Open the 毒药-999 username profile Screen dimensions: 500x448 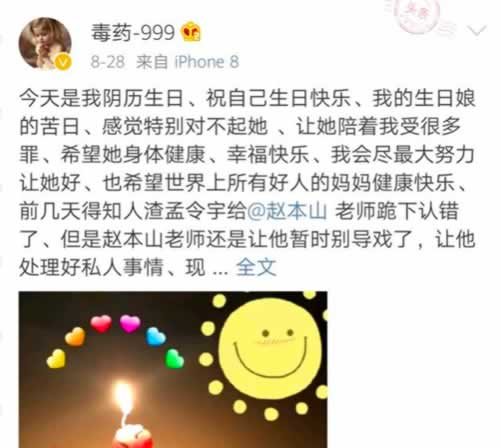pos(133,32)
